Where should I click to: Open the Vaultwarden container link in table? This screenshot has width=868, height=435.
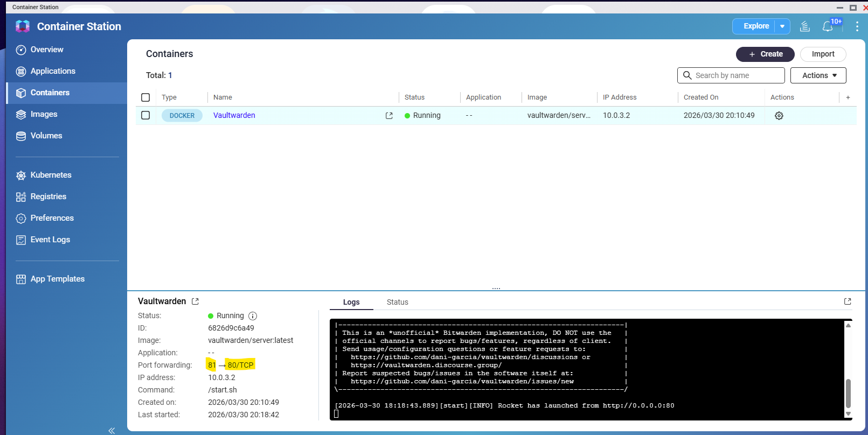point(234,115)
